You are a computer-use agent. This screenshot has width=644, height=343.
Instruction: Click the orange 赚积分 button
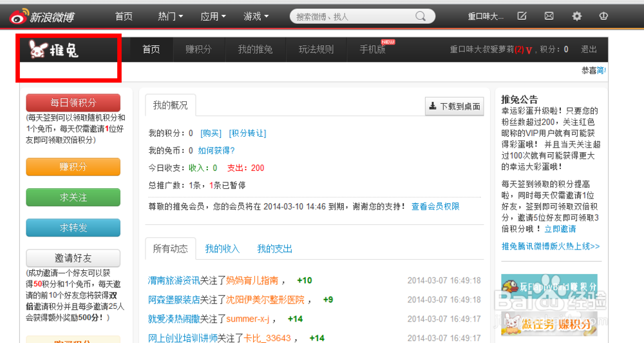[73, 166]
